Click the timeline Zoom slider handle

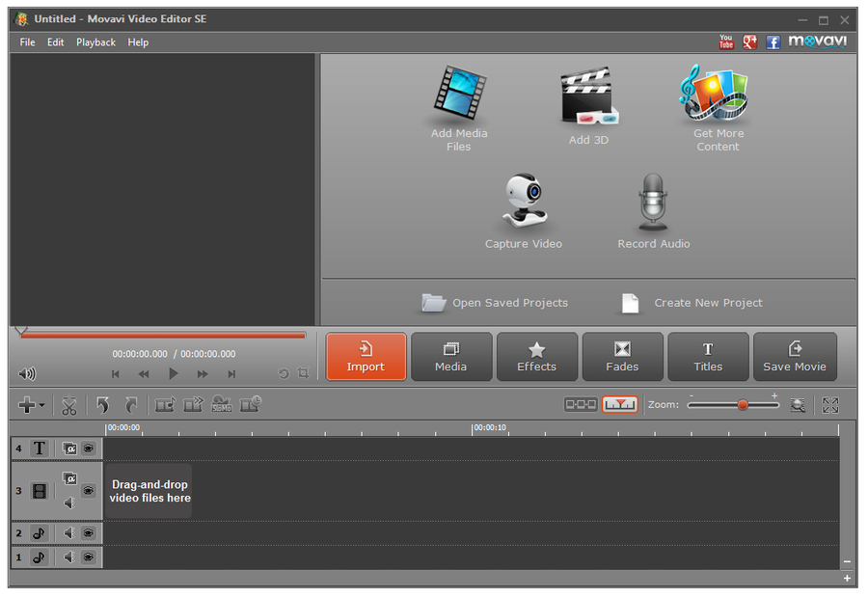[743, 405]
